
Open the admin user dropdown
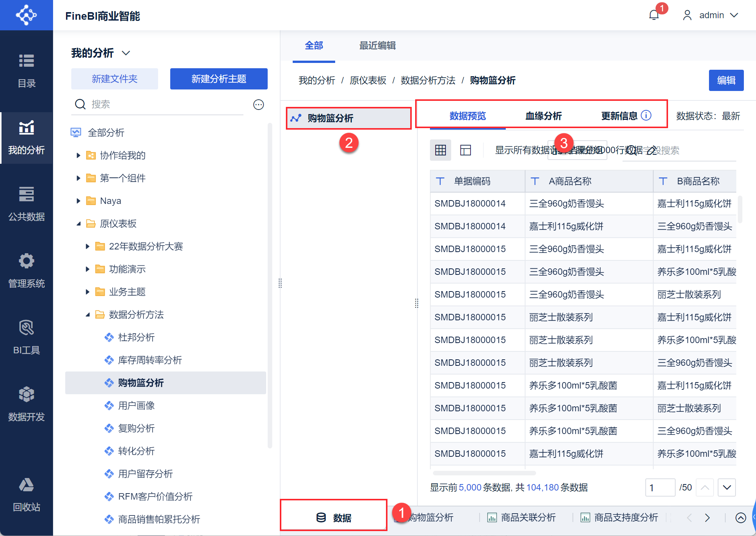pyautogui.click(x=711, y=15)
